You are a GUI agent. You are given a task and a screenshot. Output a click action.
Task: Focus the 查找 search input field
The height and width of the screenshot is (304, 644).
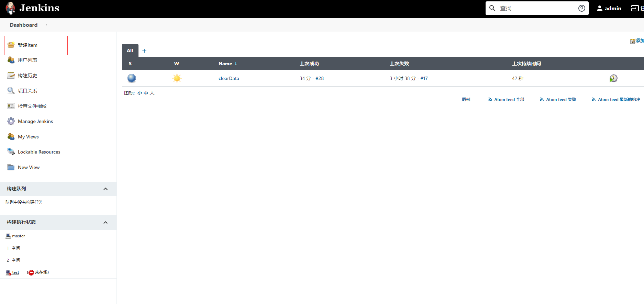click(x=537, y=8)
